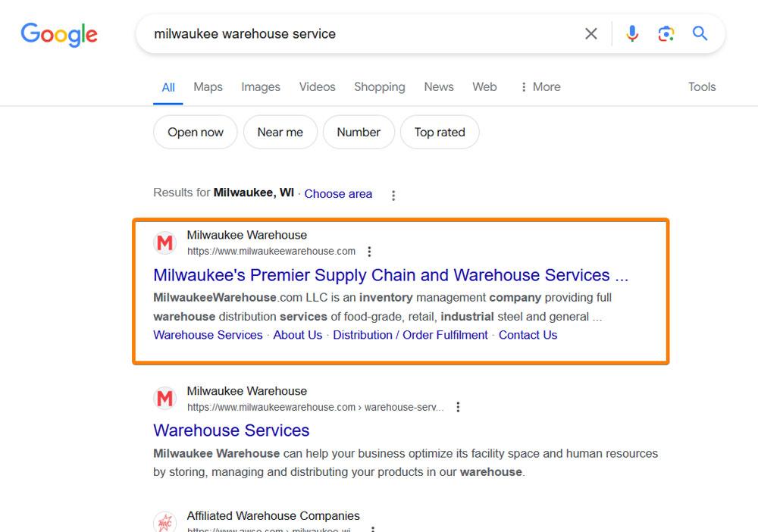Click into the milwaukee warehouse service search field
758x532 pixels.
[362, 34]
